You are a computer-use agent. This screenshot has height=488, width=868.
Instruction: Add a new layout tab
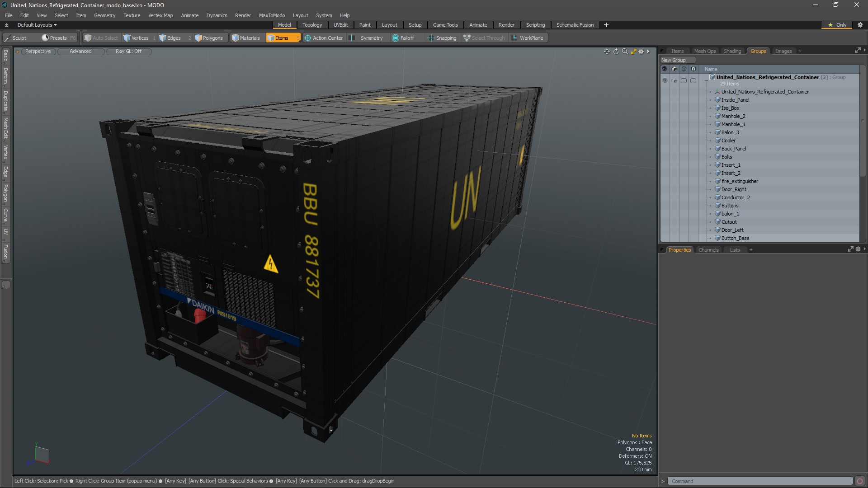(x=606, y=25)
